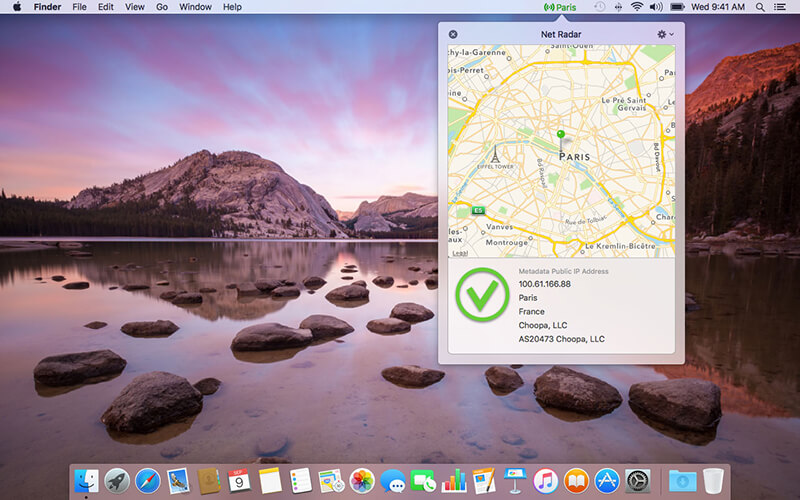The image size is (800, 500).
Task: Click the clock 'Wed 9:41 AM'
Action: [x=718, y=7]
